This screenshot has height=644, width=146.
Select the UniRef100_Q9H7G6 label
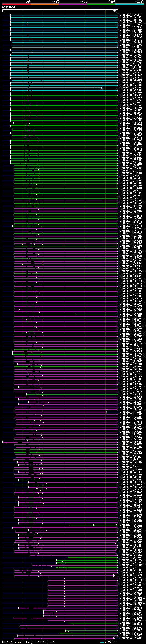click(x=131, y=585)
